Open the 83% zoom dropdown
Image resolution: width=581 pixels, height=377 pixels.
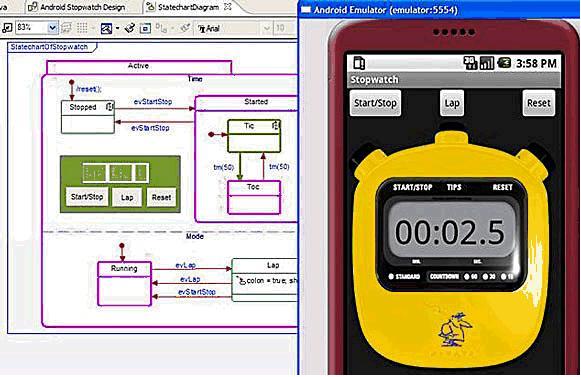(x=53, y=28)
